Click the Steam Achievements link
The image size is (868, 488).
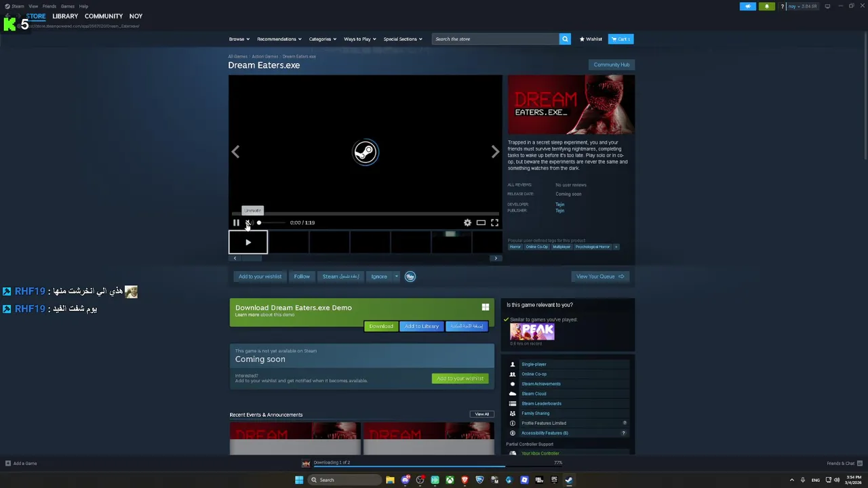tap(541, 384)
